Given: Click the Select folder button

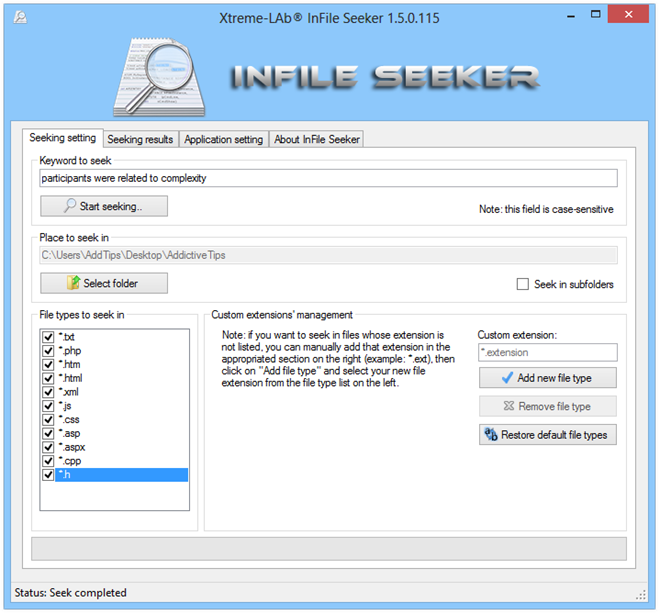Looking at the screenshot, I should click(104, 283).
